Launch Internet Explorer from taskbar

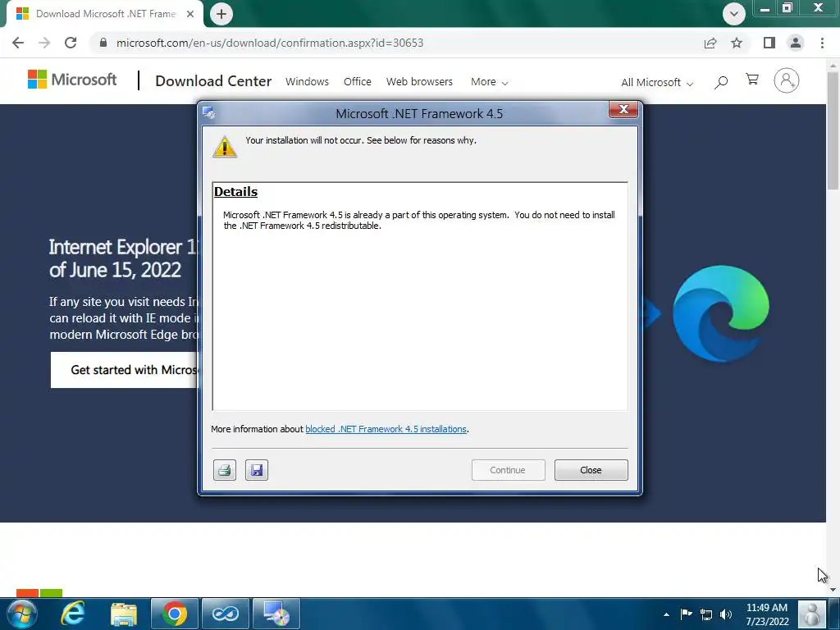tap(72, 614)
